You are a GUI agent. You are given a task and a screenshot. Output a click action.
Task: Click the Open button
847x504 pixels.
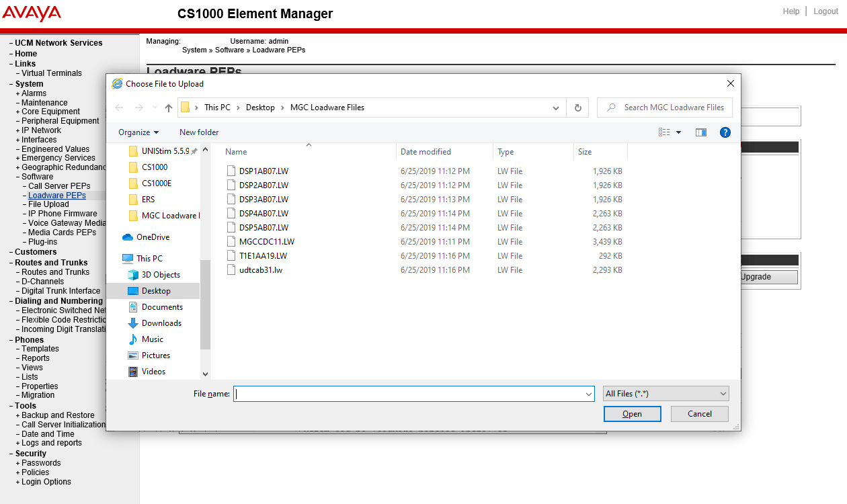(632, 414)
